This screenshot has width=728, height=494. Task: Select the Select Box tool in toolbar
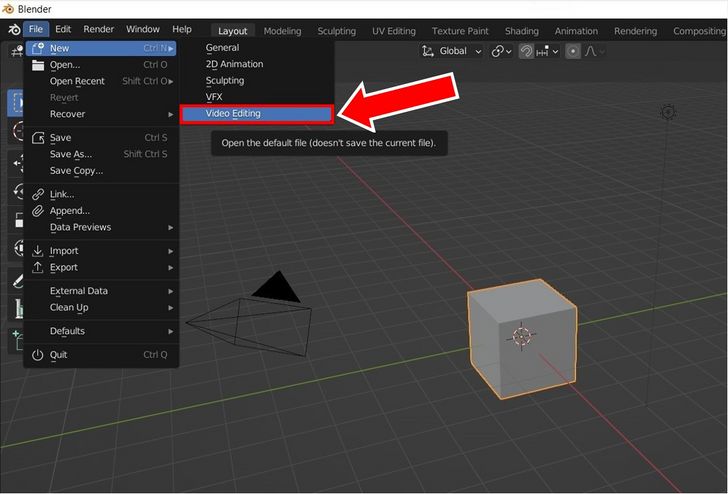point(17,103)
